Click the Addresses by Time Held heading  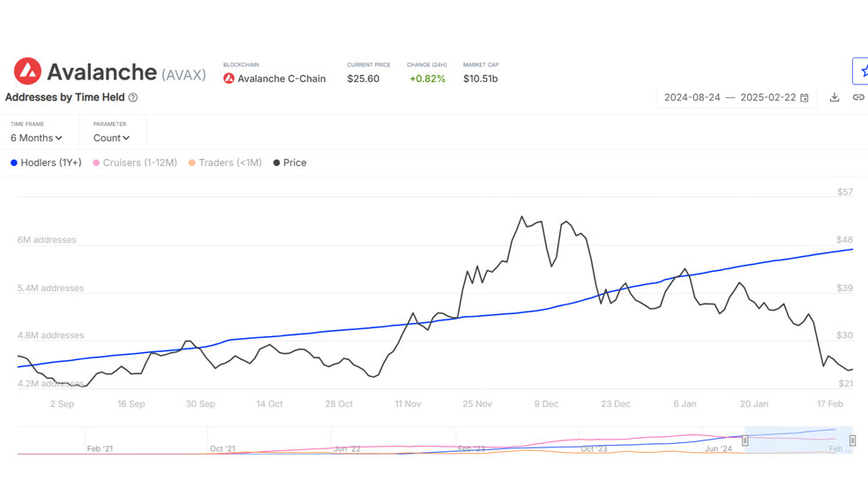pyautogui.click(x=64, y=97)
